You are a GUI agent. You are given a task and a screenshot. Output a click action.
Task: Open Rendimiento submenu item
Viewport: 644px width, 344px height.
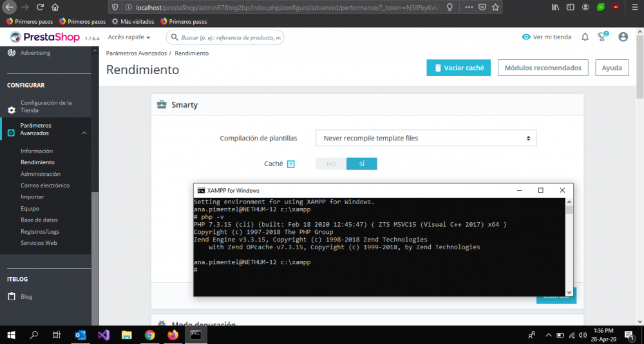(x=37, y=162)
